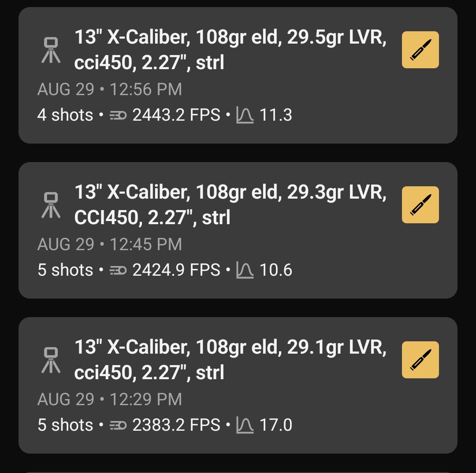Image resolution: width=476 pixels, height=473 pixels.
Task: Tap yellow bullet icon on 29.3gr LVR session
Action: 420,205
